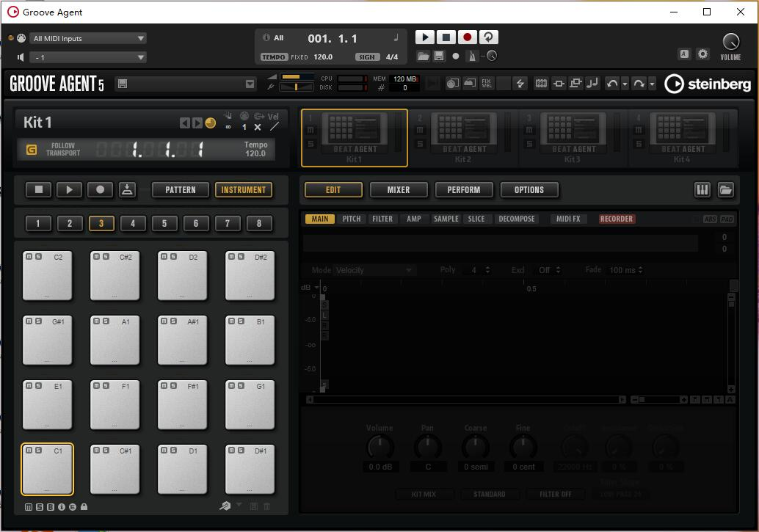Select the keyboard icon in the top toolbar
Image resolution: width=759 pixels, height=532 pixels.
point(541,83)
